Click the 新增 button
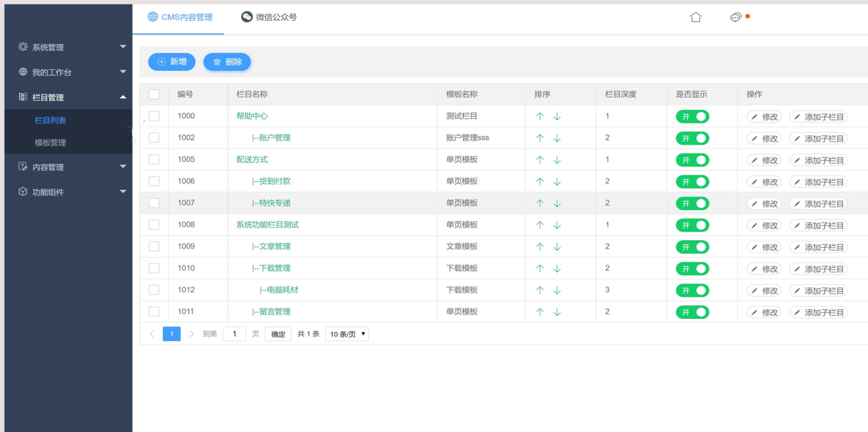This screenshot has width=868, height=432. click(x=172, y=62)
